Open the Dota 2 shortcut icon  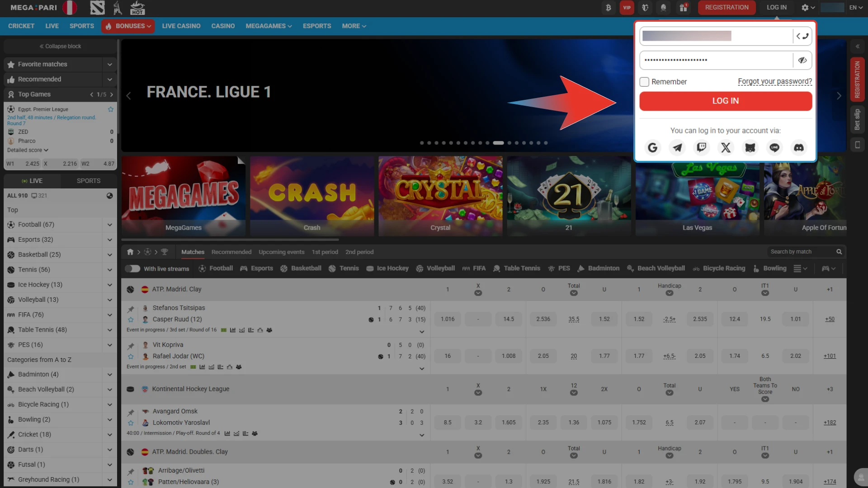coord(97,8)
